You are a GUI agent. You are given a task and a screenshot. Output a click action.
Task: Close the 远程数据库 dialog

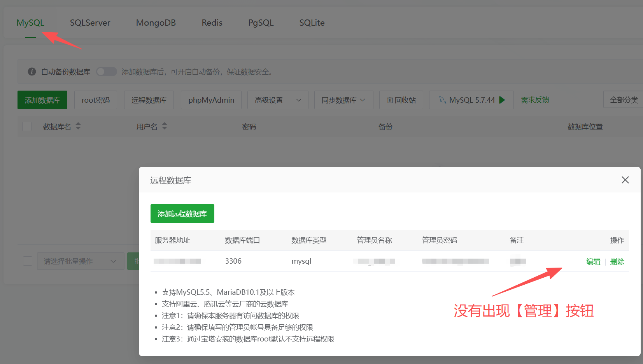click(x=625, y=180)
